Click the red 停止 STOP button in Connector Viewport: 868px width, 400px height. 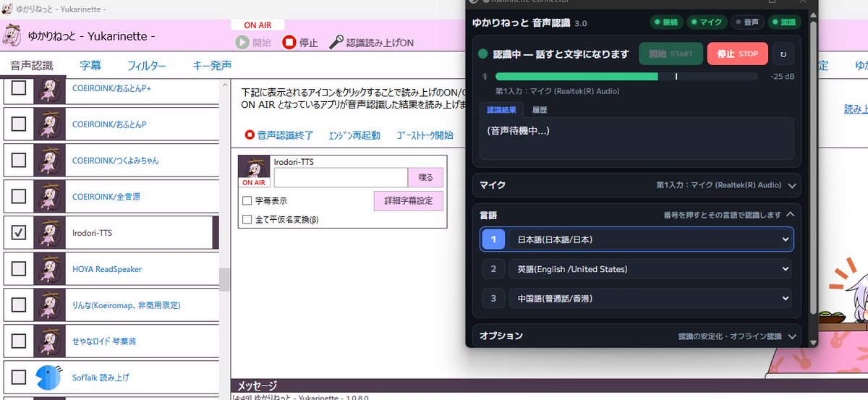click(737, 54)
